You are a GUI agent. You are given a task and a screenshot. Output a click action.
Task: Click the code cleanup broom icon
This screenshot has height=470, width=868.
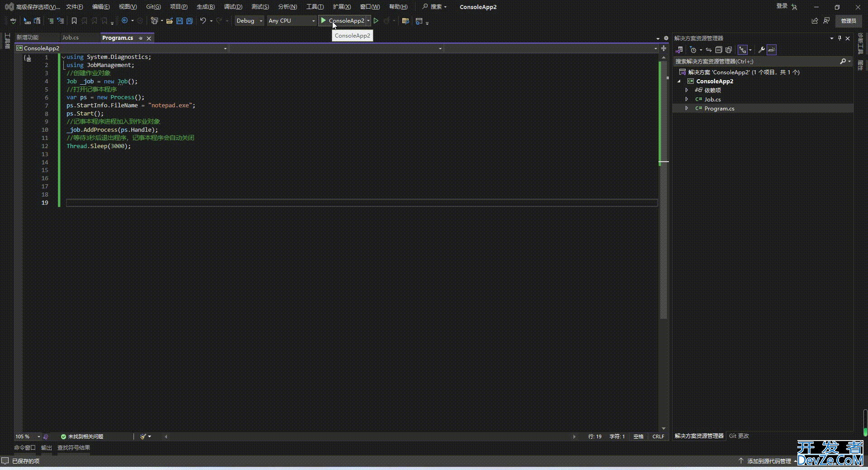pyautogui.click(x=143, y=436)
